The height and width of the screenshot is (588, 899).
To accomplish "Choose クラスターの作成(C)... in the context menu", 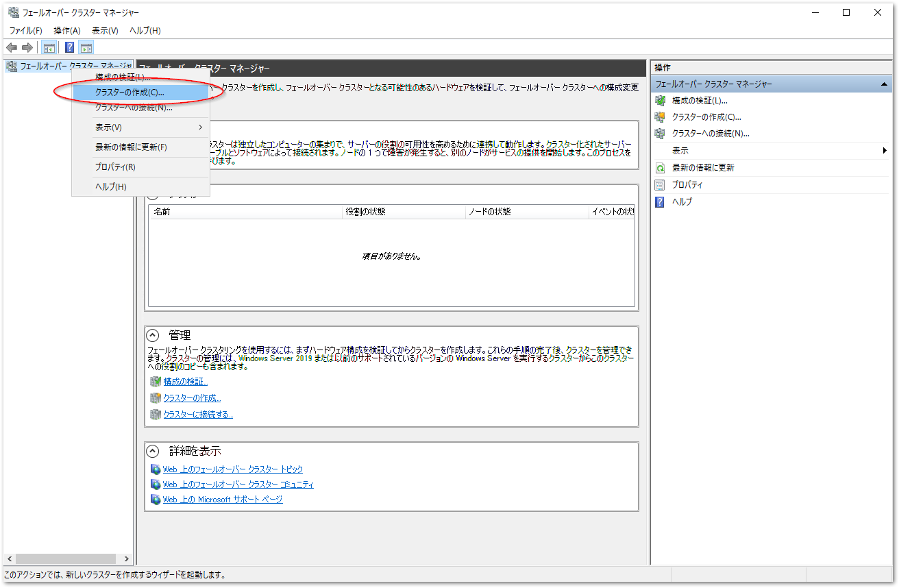I will click(x=140, y=91).
